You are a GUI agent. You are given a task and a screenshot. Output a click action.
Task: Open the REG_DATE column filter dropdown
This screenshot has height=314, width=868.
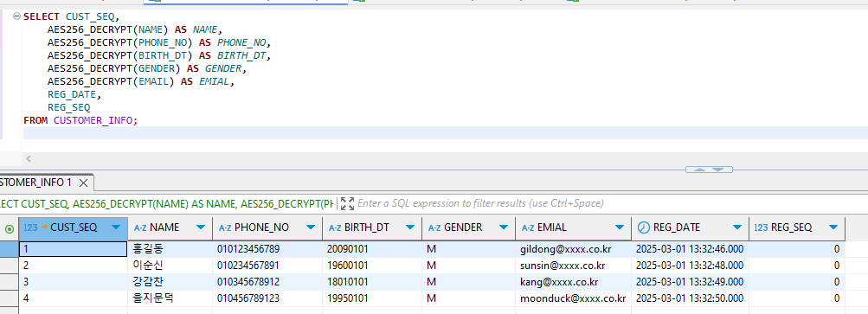737,227
